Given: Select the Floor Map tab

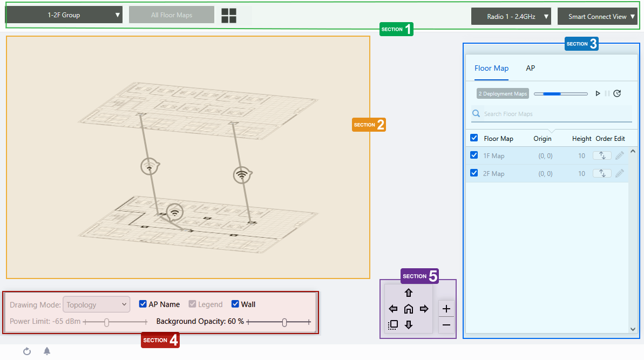Looking at the screenshot, I should click(491, 68).
